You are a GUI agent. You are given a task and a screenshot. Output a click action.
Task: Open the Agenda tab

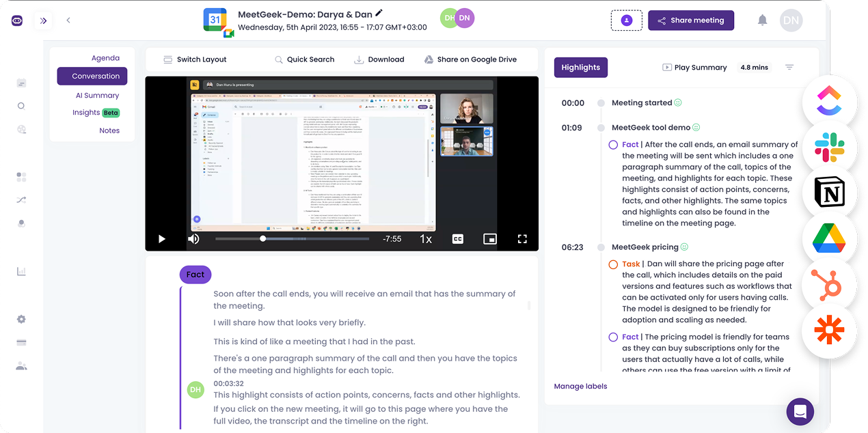pyautogui.click(x=105, y=58)
